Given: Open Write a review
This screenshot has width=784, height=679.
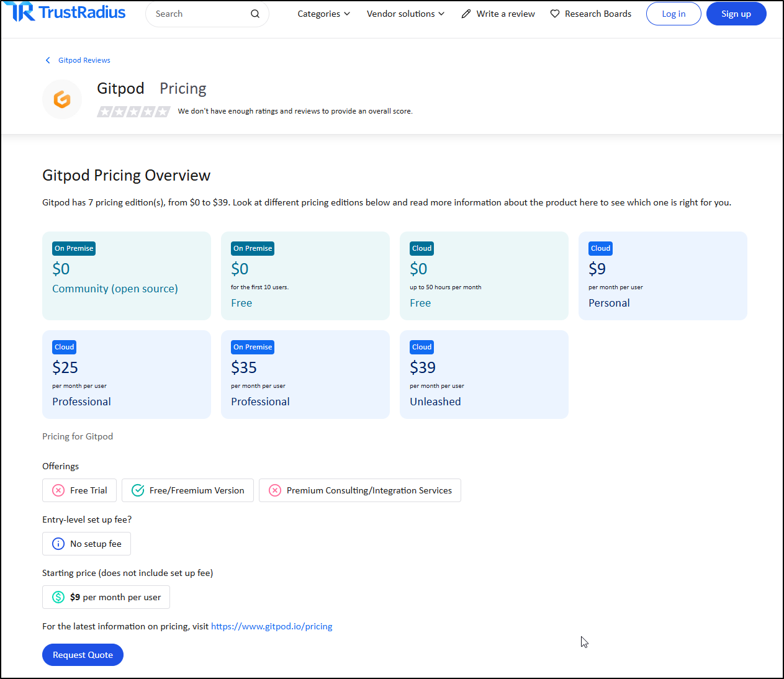Looking at the screenshot, I should click(x=498, y=14).
